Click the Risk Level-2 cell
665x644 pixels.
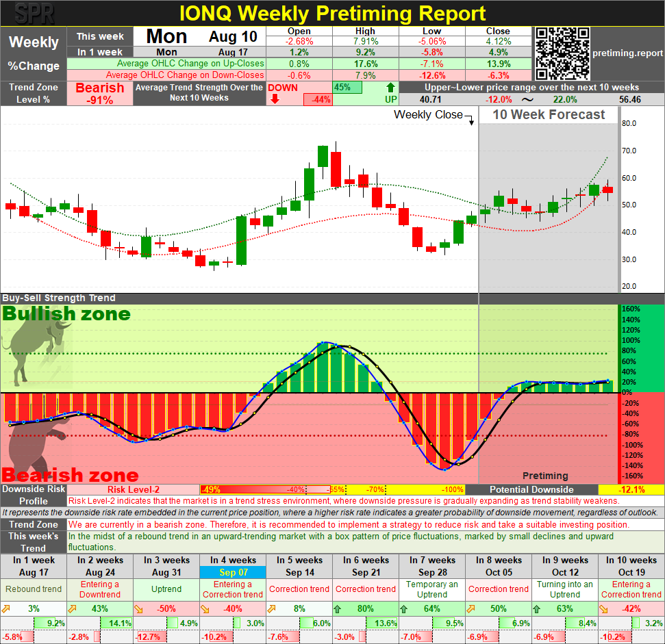pyautogui.click(x=133, y=489)
